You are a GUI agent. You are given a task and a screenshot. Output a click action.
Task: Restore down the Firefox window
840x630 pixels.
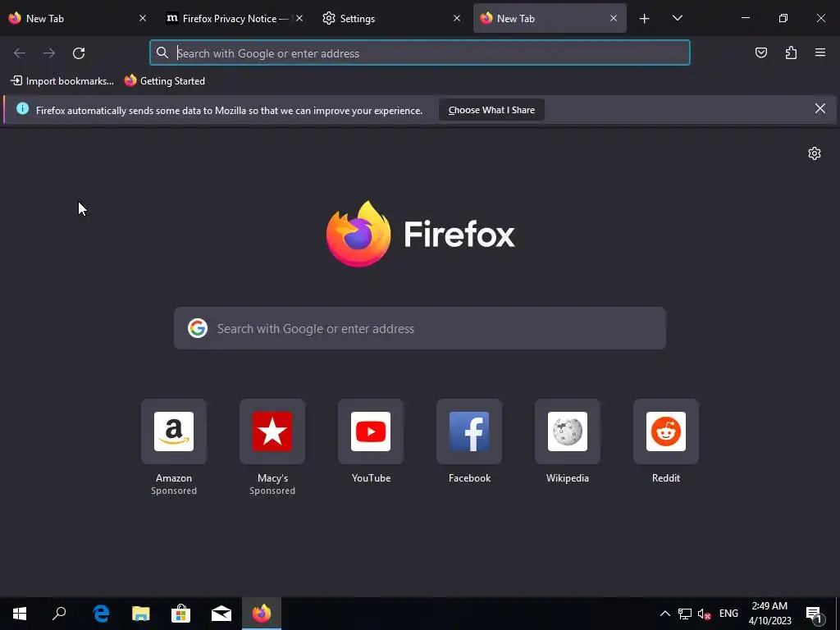coord(783,18)
